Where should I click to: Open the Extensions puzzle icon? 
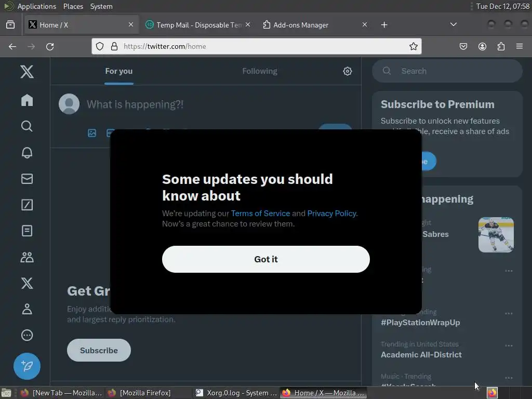click(x=501, y=46)
